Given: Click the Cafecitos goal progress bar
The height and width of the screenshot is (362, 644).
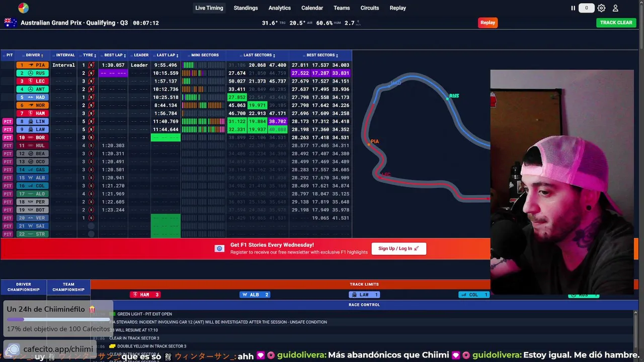Looking at the screenshot, I should click(x=58, y=319).
